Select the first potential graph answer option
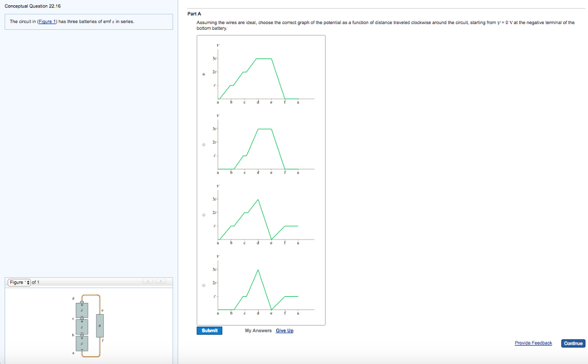 (x=204, y=74)
